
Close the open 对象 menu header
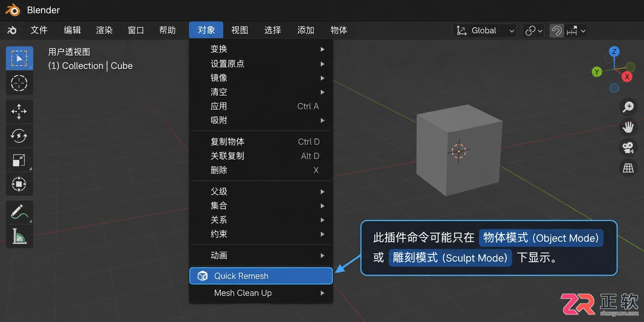[206, 30]
